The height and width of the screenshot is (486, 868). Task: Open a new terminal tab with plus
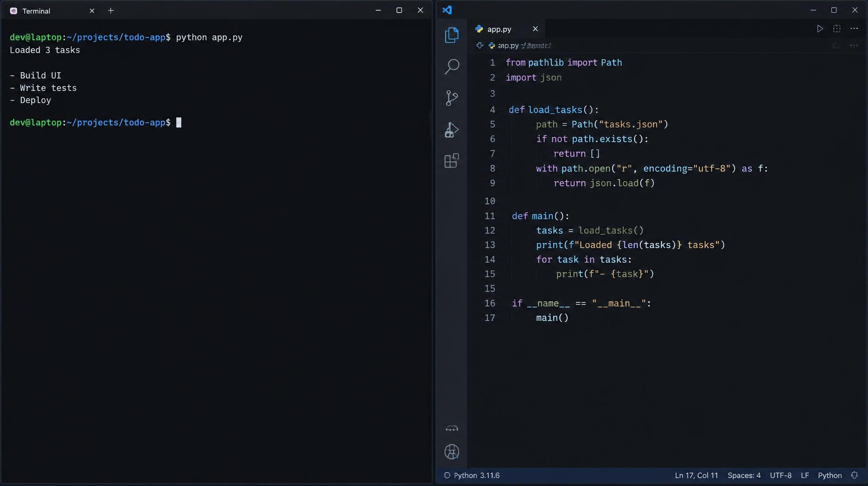pos(111,11)
